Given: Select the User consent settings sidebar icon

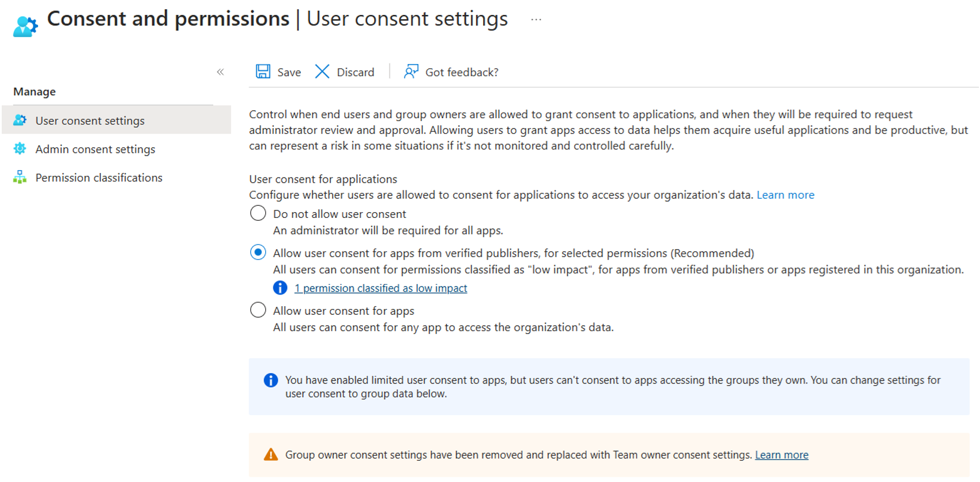Looking at the screenshot, I should [20, 120].
